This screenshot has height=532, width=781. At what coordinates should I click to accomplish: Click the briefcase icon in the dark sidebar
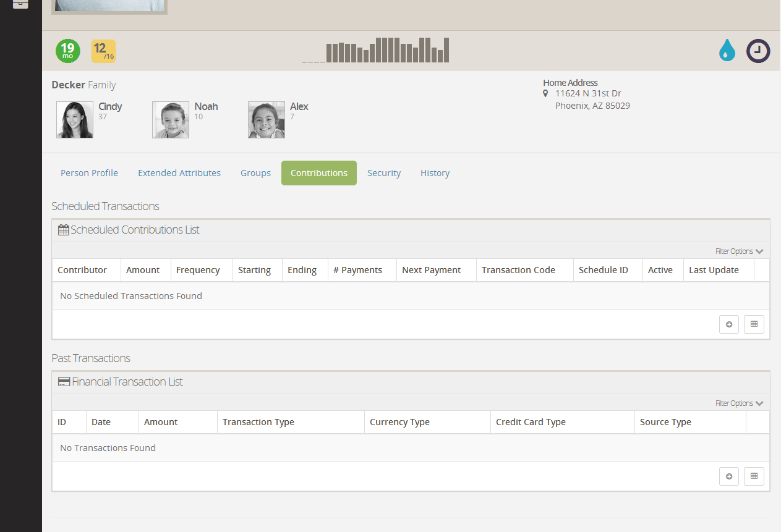20,3
